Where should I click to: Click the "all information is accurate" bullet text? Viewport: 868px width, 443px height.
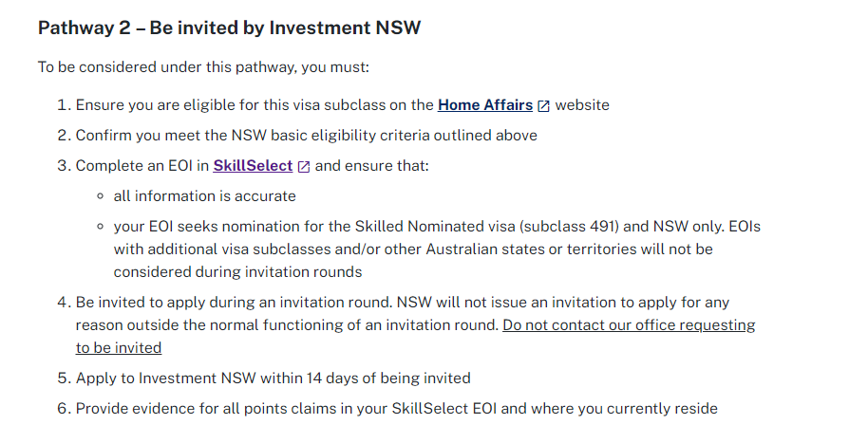click(204, 196)
